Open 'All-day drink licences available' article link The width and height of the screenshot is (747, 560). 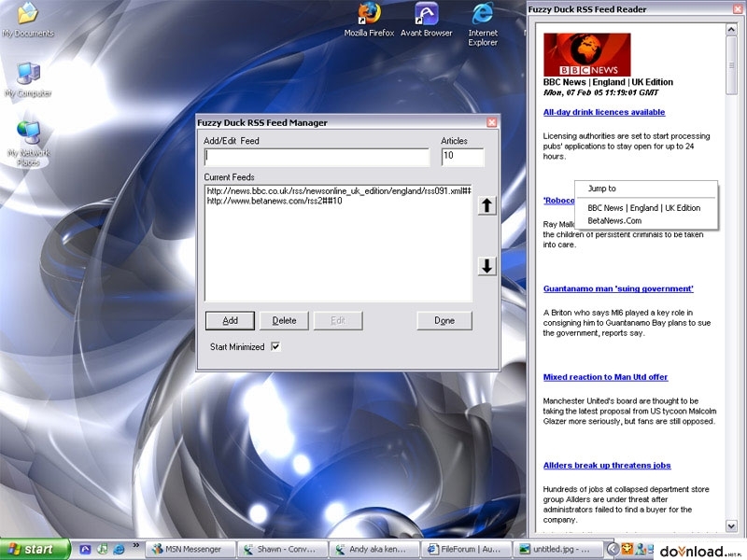click(x=604, y=112)
